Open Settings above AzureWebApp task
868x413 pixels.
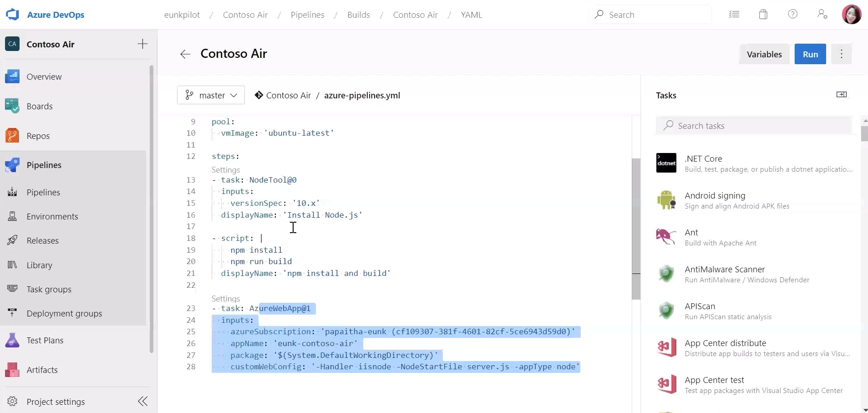click(x=226, y=299)
